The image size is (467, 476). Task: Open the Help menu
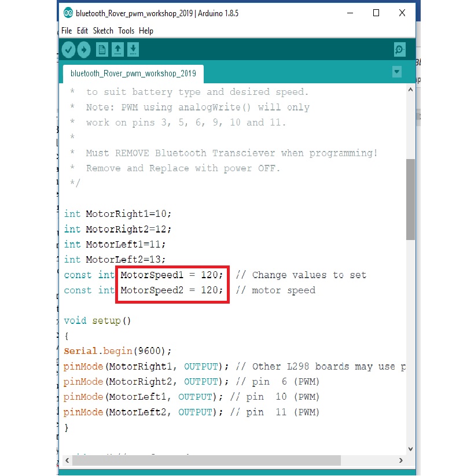coord(146,31)
